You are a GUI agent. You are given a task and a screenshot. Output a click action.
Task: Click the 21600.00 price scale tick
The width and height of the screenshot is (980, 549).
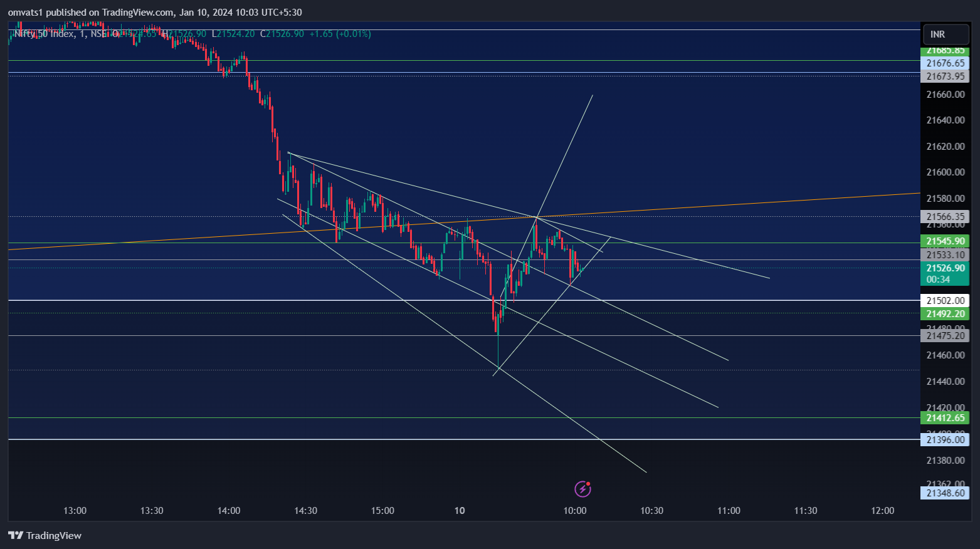tap(945, 172)
